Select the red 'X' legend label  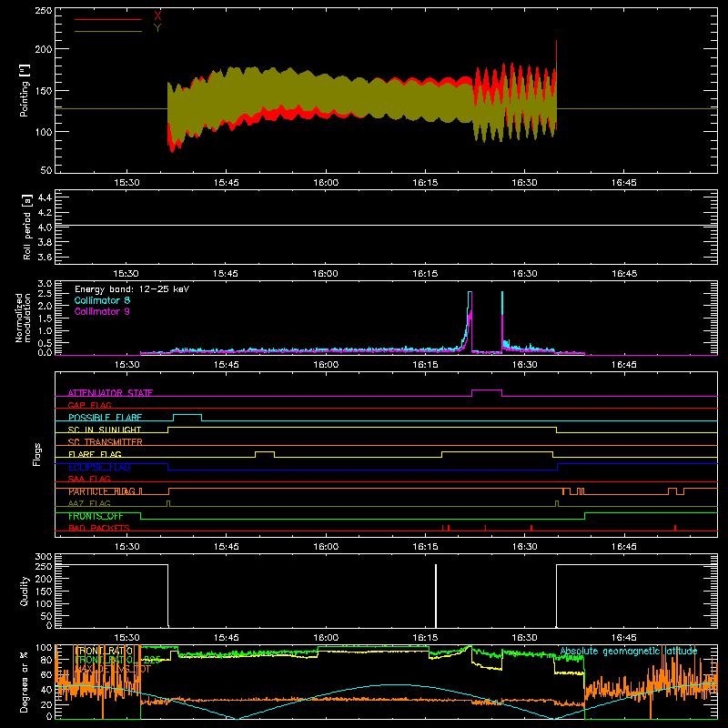coord(157,15)
